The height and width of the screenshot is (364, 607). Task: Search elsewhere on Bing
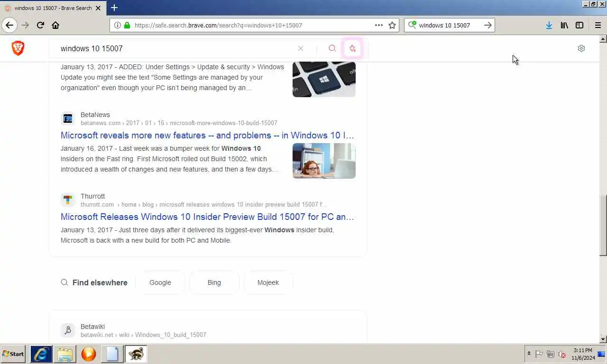click(214, 282)
